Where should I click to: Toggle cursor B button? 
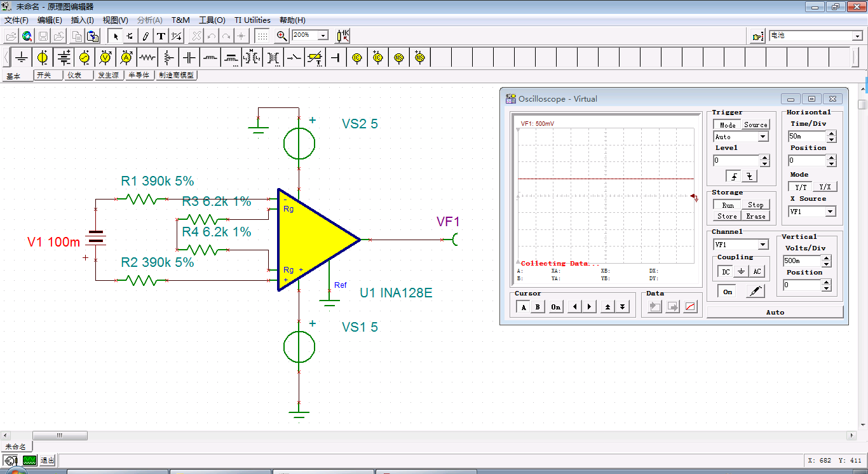pos(538,307)
